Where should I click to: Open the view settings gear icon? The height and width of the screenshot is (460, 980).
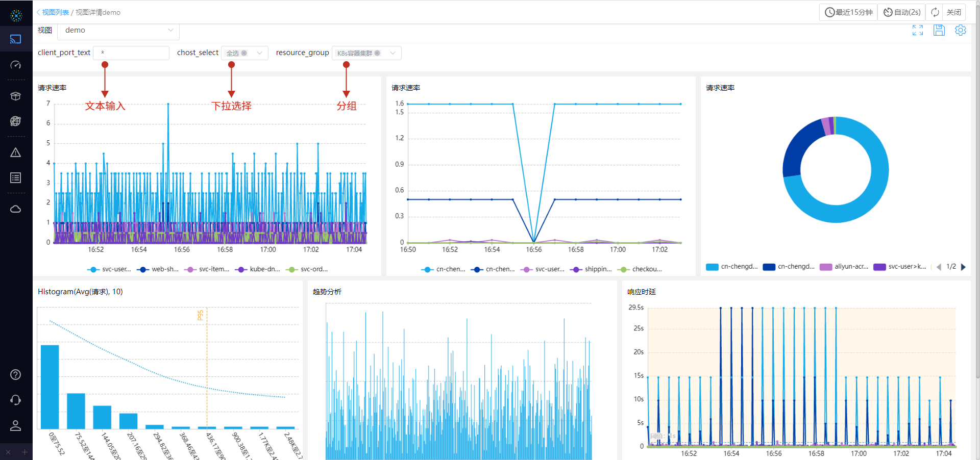point(960,30)
